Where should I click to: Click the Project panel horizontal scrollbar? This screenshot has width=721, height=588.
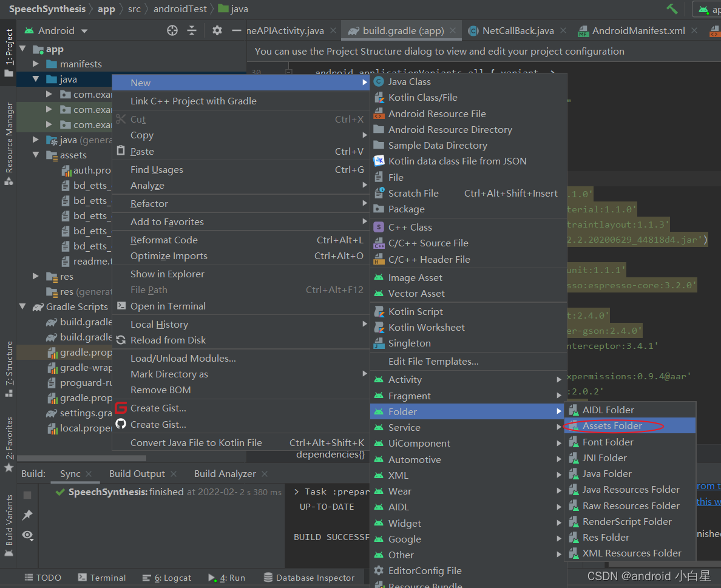(x=81, y=458)
